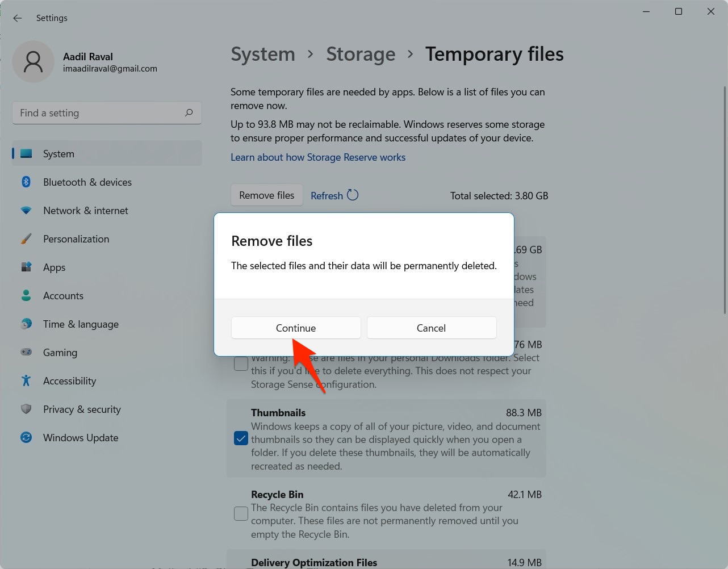The image size is (728, 569).
Task: Click the Personalization paintbrush icon
Action: [26, 239]
